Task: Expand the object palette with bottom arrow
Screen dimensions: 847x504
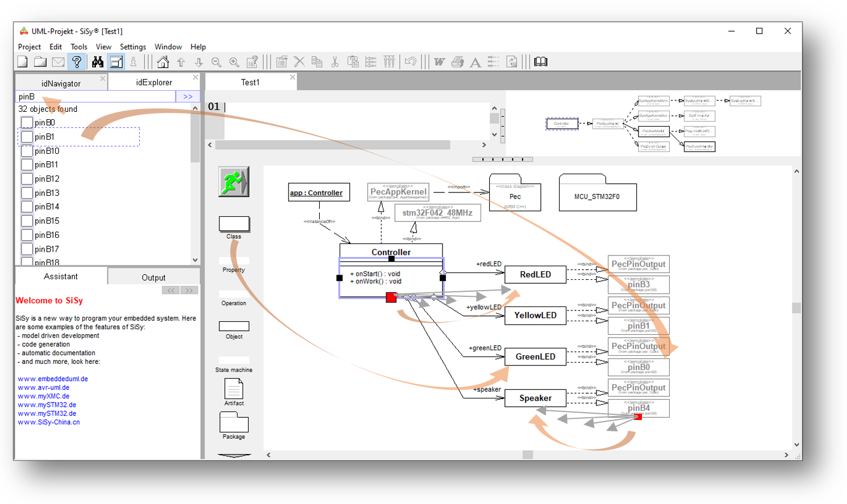Action: click(233, 455)
